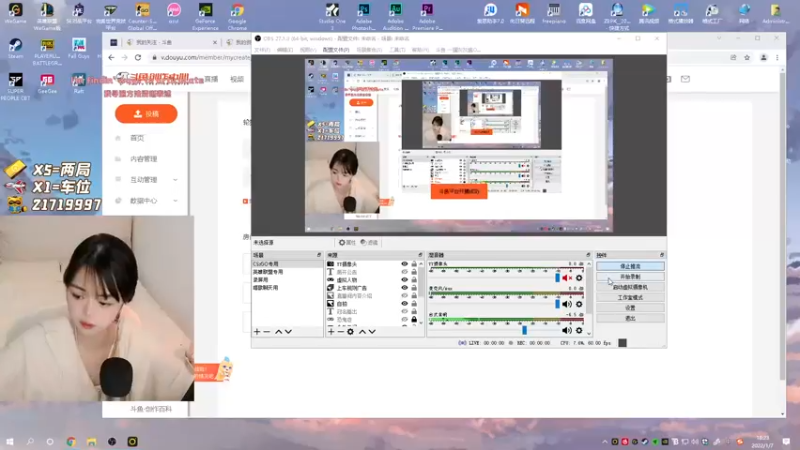
Task: Adjust volume slider of third mixer channel
Action: [x=524, y=331]
